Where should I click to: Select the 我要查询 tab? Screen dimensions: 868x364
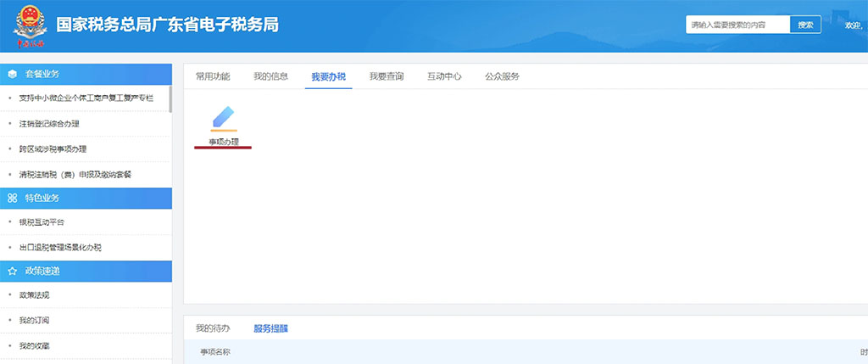[x=387, y=76]
